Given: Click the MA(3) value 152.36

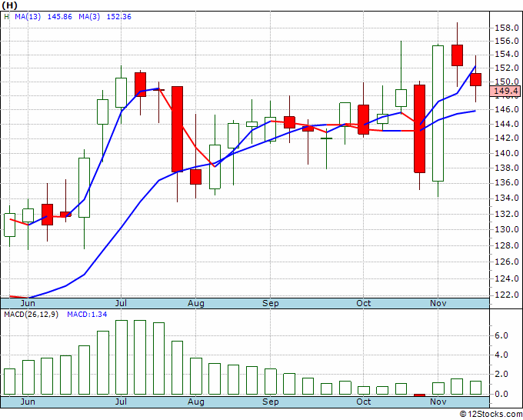Looking at the screenshot, I should (118, 17).
